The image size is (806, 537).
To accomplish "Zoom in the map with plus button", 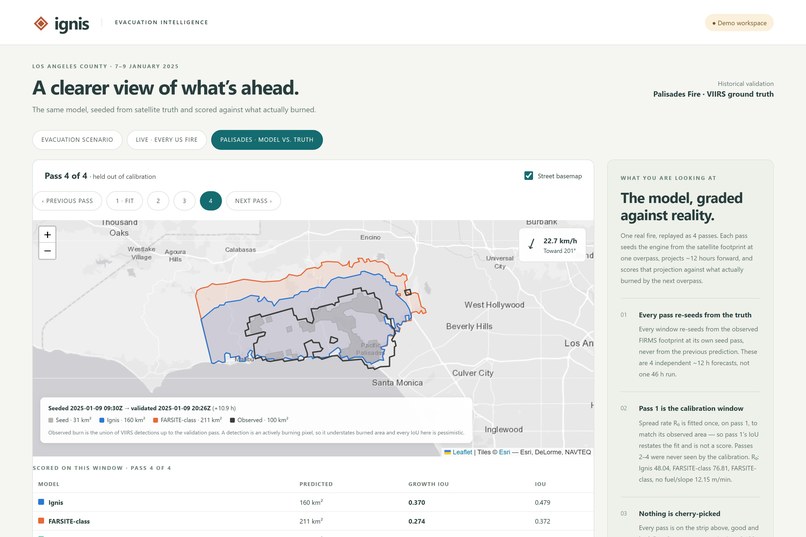I will tap(47, 234).
